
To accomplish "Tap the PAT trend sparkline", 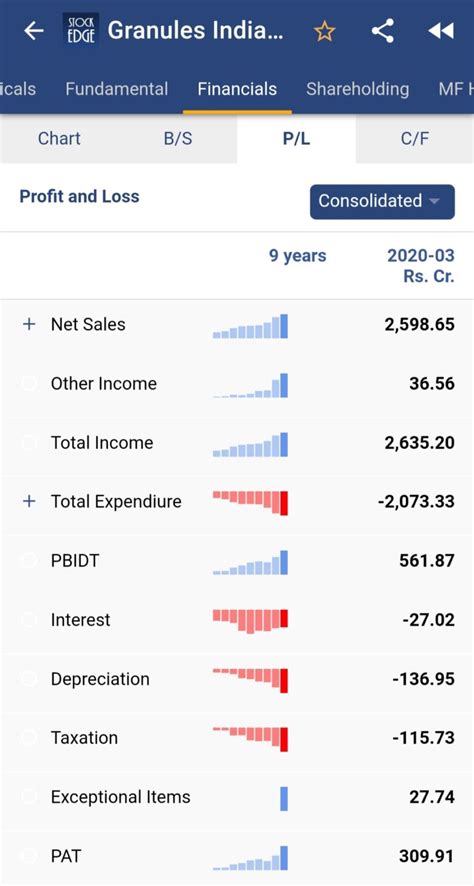I will (x=250, y=858).
